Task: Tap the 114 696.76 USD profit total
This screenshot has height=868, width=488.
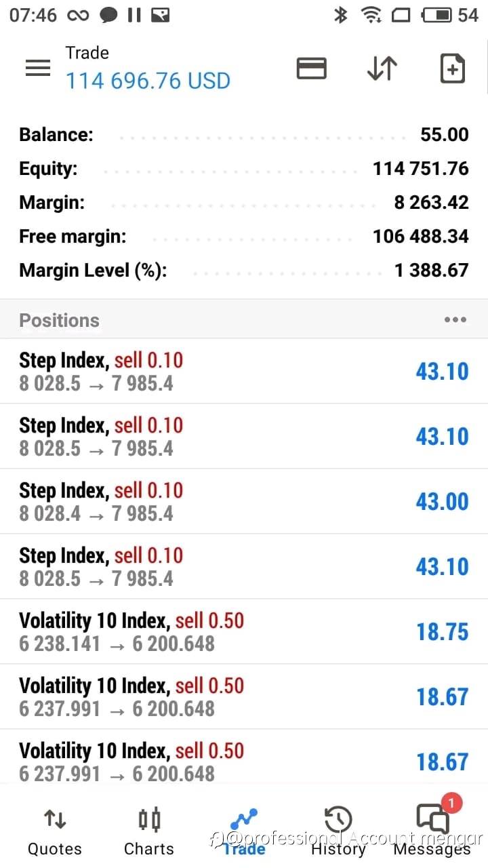Action: [148, 81]
